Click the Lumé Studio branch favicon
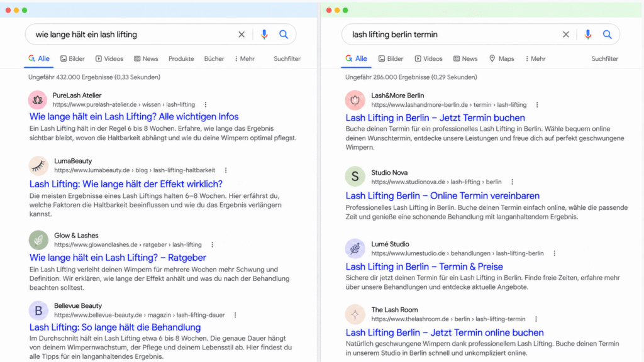The width and height of the screenshot is (644, 362). click(x=355, y=248)
